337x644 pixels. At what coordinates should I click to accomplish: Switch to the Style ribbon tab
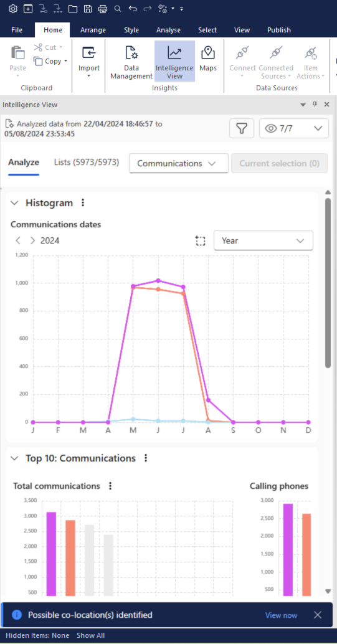tap(131, 30)
